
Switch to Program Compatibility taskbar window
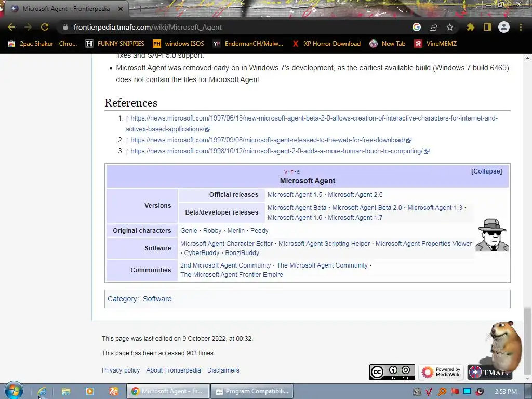click(252, 391)
